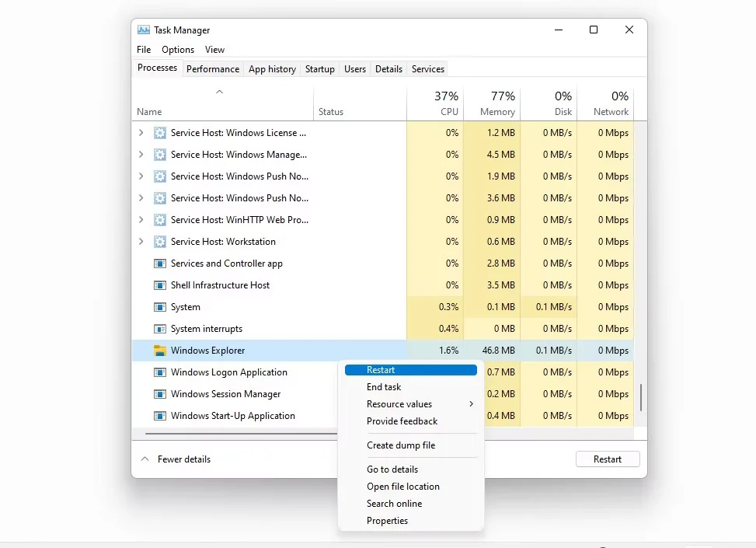Select the Services and Controller app icon
The height and width of the screenshot is (548, 756).
(x=159, y=264)
